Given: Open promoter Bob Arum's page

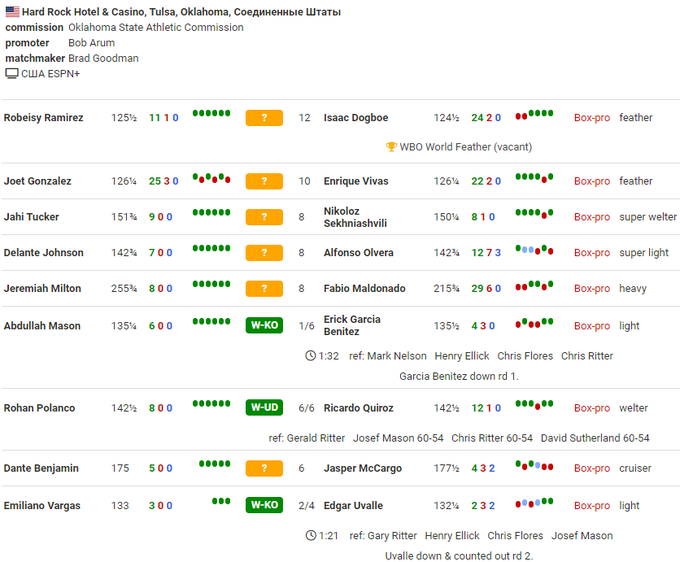Looking at the screenshot, I should 91,43.
